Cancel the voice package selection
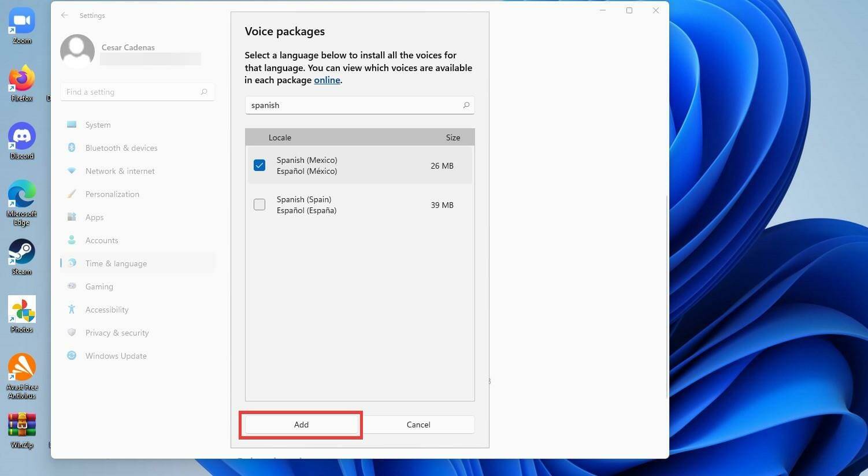This screenshot has width=868, height=476. (418, 425)
